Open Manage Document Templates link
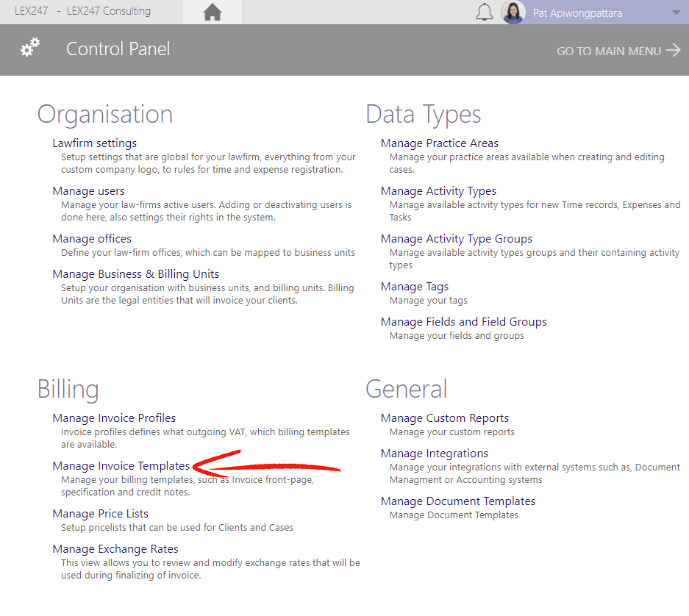Viewport: 689px width, 616px height. [458, 501]
